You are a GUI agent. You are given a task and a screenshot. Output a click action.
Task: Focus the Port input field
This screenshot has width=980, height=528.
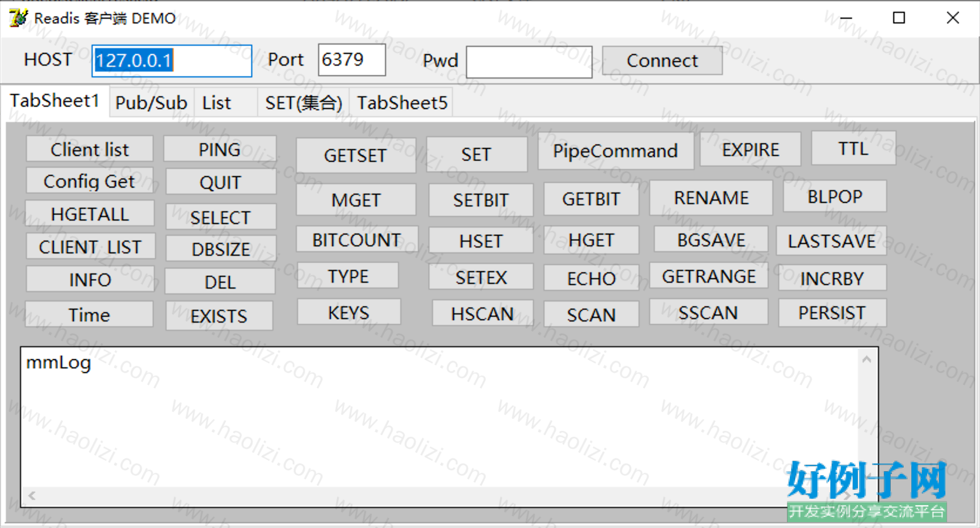pyautogui.click(x=352, y=60)
